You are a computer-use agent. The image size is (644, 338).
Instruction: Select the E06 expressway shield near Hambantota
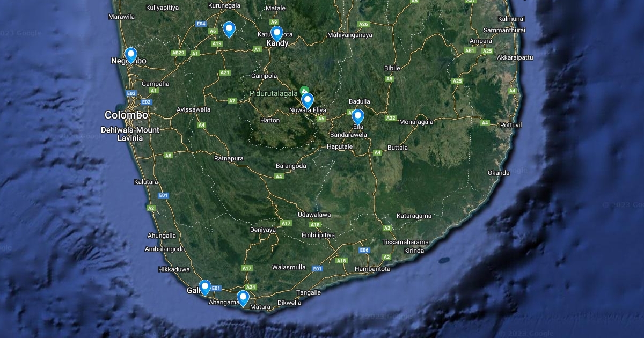click(x=364, y=250)
